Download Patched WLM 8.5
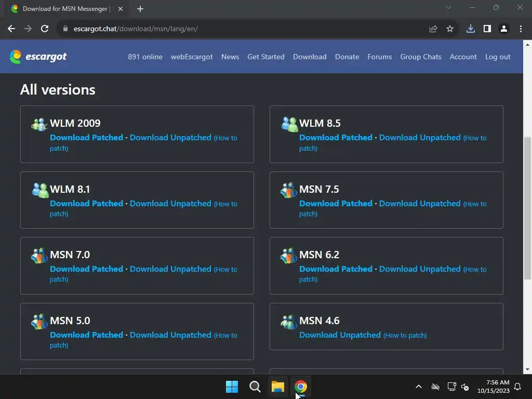The width and height of the screenshot is (532, 399). click(x=336, y=137)
